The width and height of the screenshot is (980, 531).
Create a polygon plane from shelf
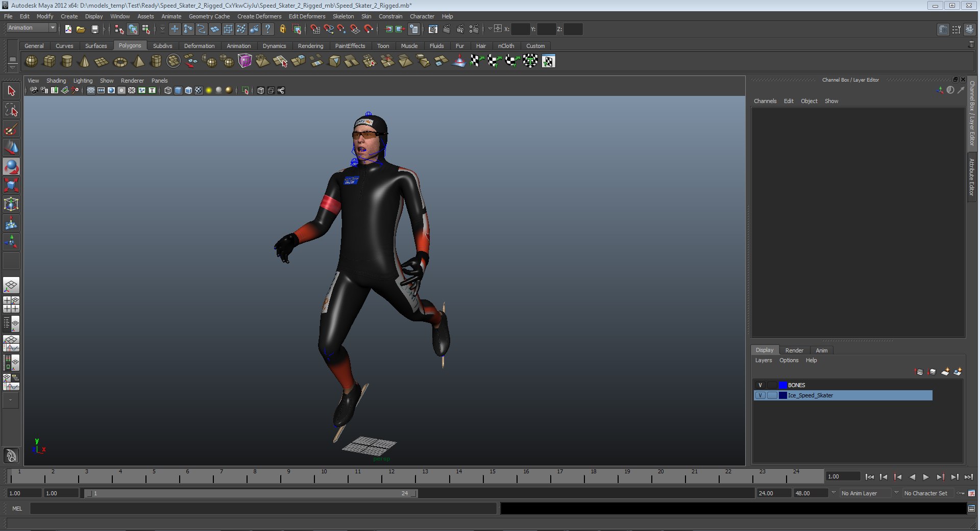[x=102, y=61]
